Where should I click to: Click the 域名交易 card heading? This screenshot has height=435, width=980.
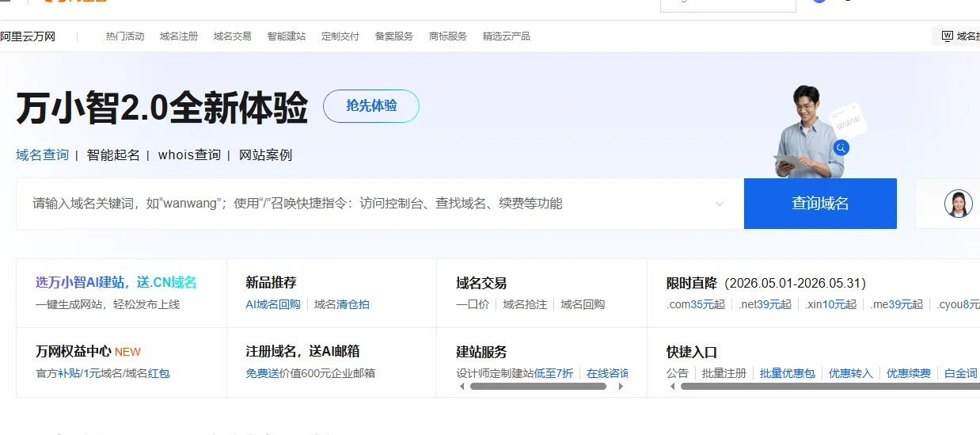pyautogui.click(x=482, y=283)
